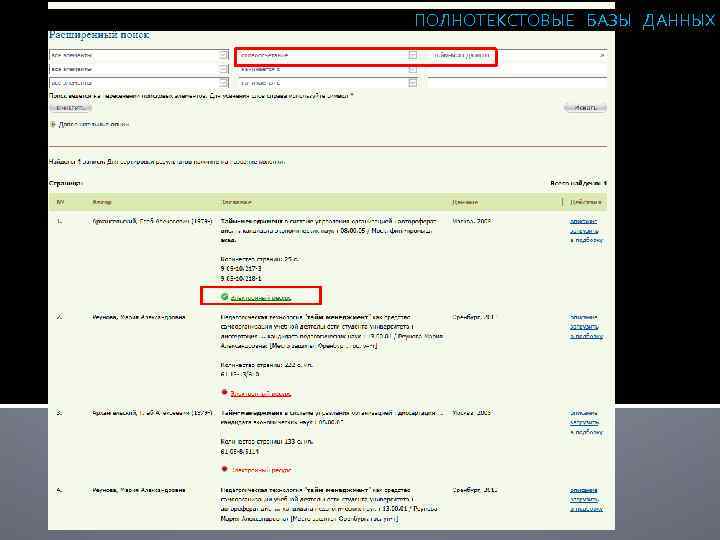The width and height of the screenshot is (720, 540).
Task: Add result 1 to the selection
Action: [586, 240]
